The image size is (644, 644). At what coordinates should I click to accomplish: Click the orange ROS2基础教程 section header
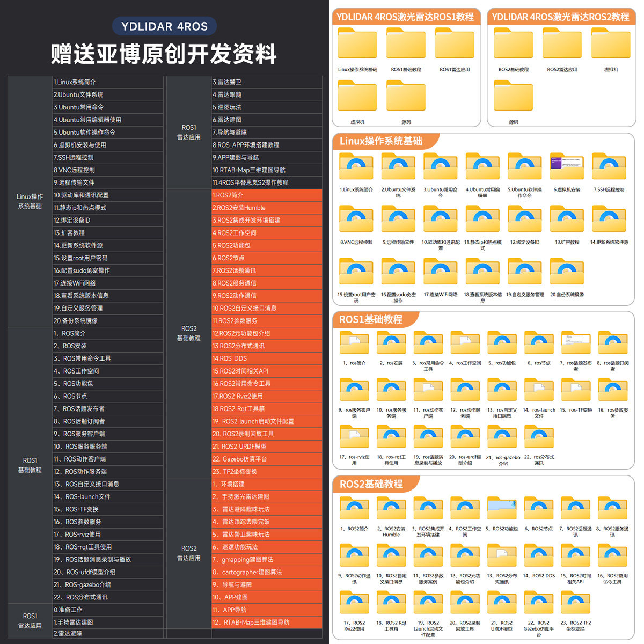[376, 484]
